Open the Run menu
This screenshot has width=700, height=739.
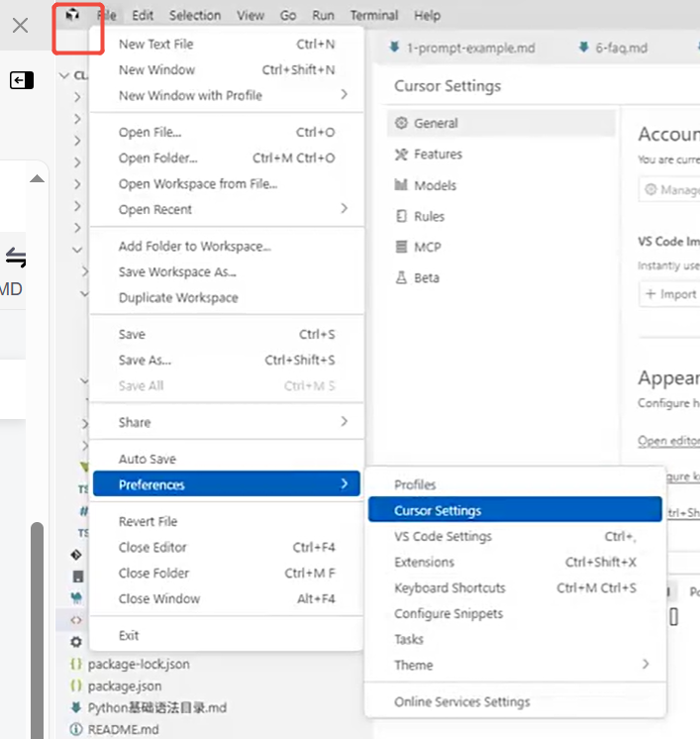[323, 16]
